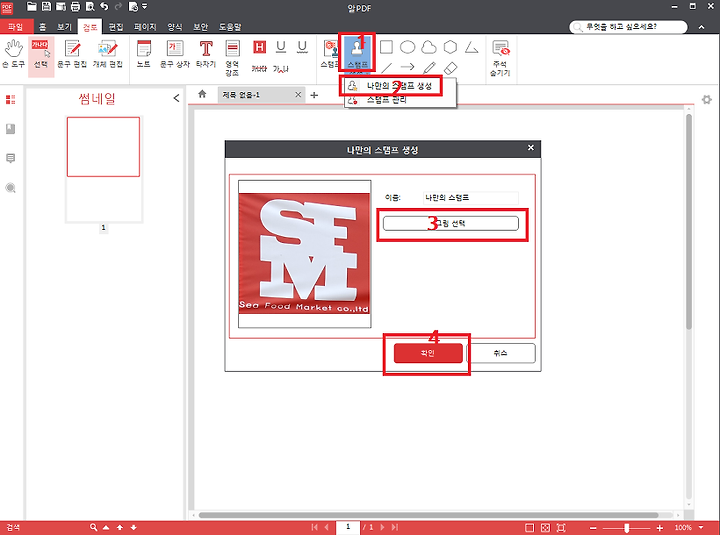The height and width of the screenshot is (535, 720).
Task: Click the zoom slider handle
Action: (626, 528)
